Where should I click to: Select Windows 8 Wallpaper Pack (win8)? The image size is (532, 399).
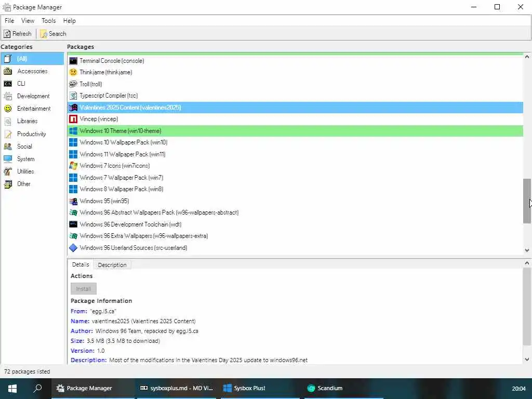pyautogui.click(x=295, y=189)
